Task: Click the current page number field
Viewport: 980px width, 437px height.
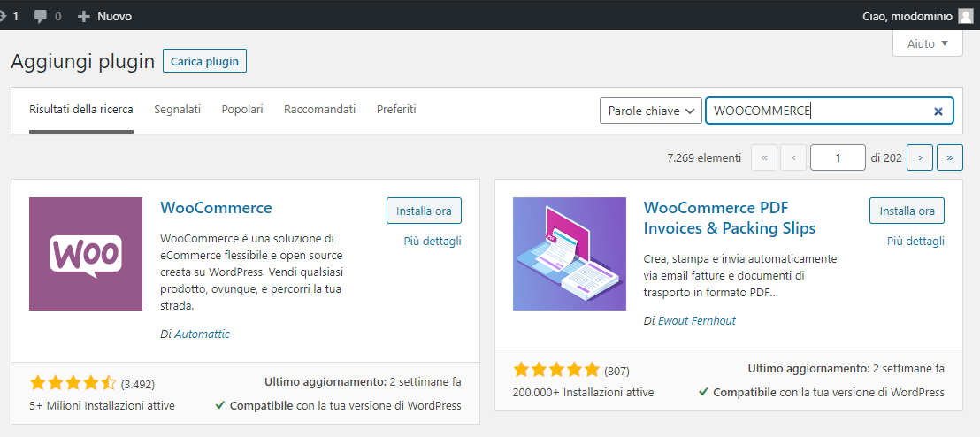Action: pos(838,158)
